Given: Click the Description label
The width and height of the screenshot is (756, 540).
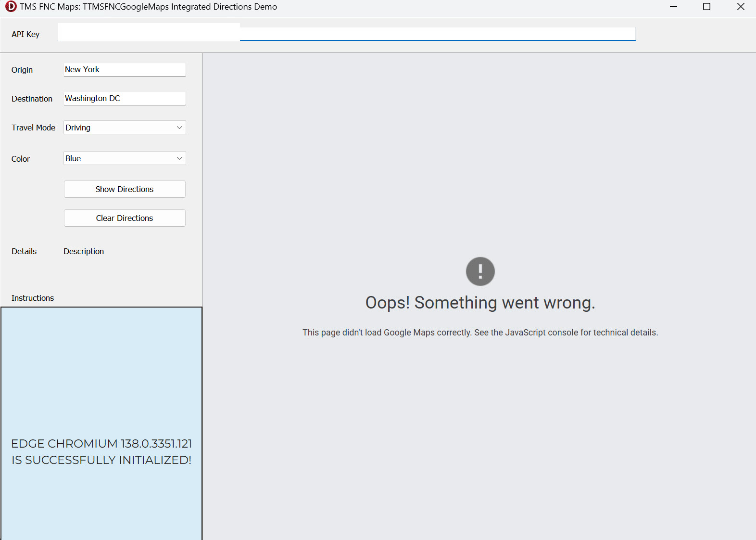Looking at the screenshot, I should pyautogui.click(x=84, y=251).
